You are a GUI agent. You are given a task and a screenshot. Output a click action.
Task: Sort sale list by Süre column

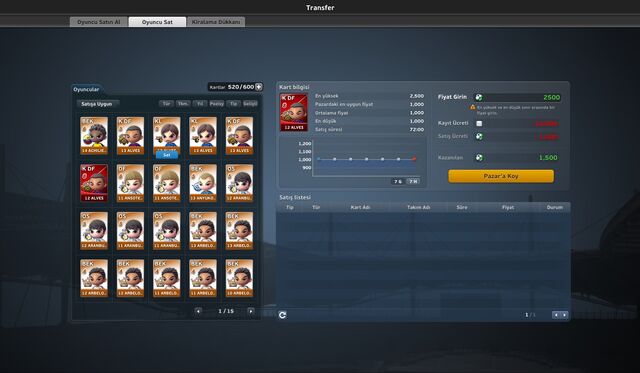[x=462, y=207]
